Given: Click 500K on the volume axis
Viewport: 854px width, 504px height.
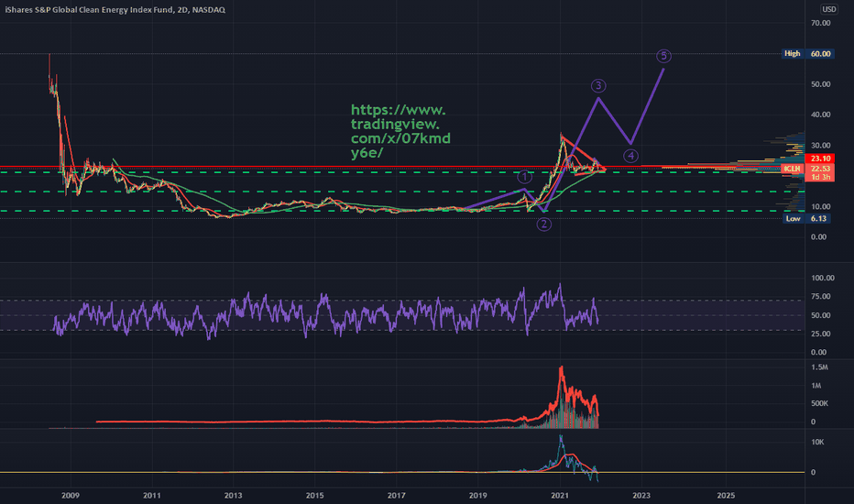Looking at the screenshot, I should (x=820, y=404).
